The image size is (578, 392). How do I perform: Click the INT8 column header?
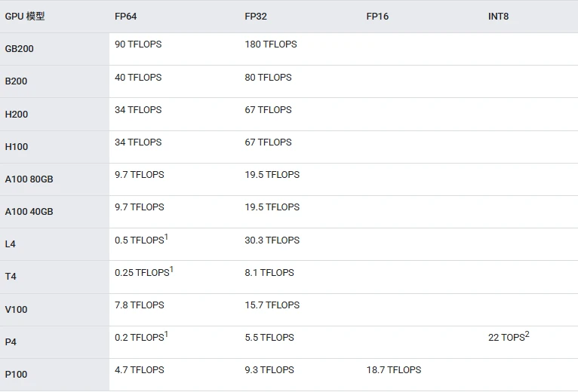point(498,16)
